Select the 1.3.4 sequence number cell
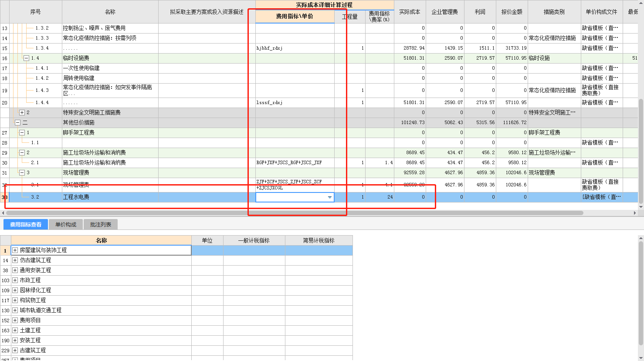Image resolution: width=644 pixels, height=361 pixels. [36, 48]
